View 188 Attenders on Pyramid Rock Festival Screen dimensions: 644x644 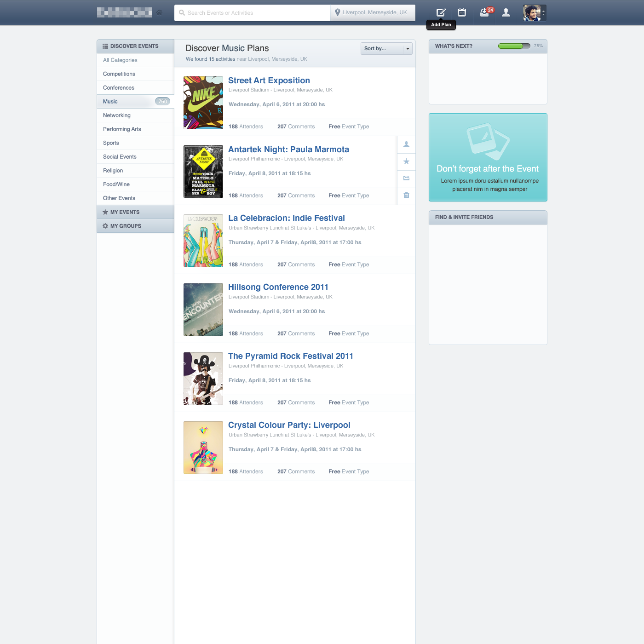click(246, 402)
